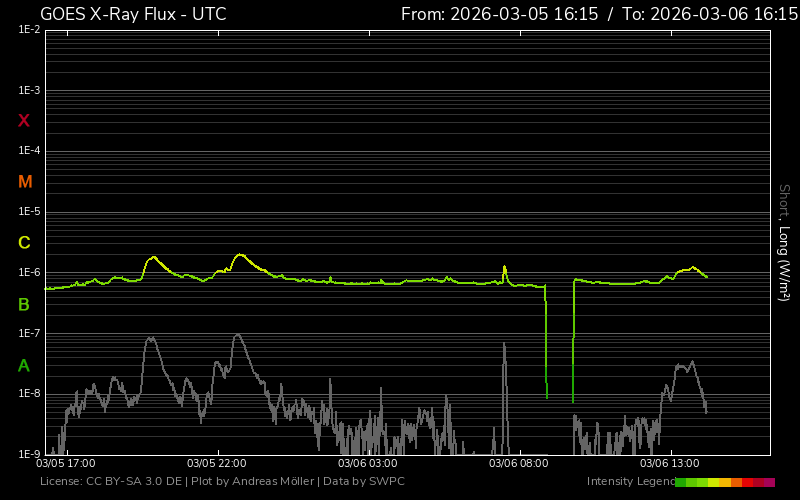Click the Intensity Legend text
800x500 pixels.
630,482
